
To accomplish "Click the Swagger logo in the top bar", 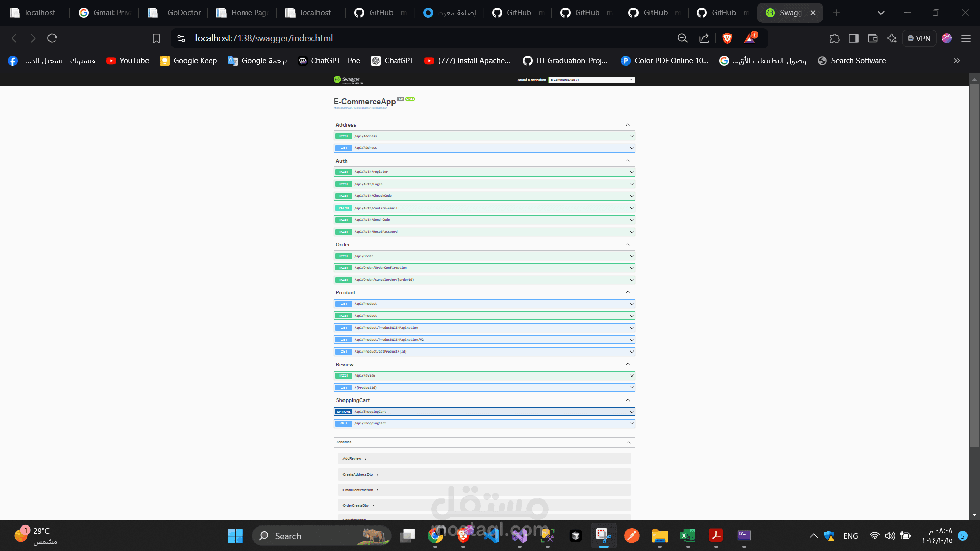I will [x=348, y=80].
